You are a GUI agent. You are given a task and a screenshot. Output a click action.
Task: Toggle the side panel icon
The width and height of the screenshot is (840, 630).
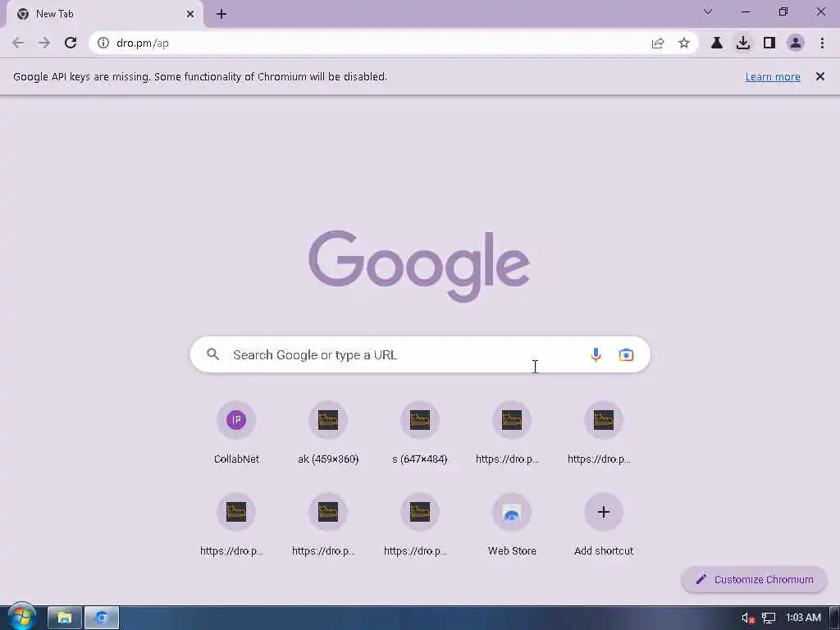[x=769, y=43]
